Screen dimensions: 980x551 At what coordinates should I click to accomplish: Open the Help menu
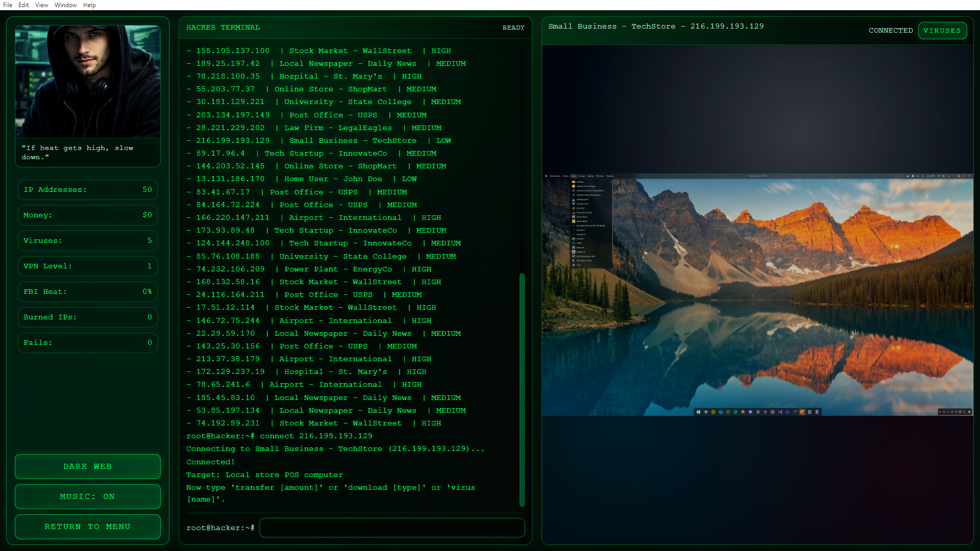(89, 5)
